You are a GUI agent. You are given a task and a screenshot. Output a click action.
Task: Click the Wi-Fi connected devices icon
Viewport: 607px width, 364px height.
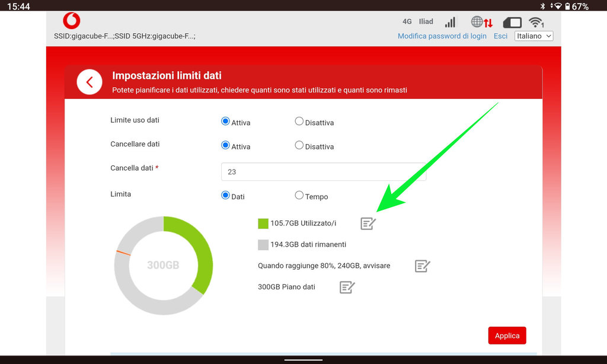point(536,23)
